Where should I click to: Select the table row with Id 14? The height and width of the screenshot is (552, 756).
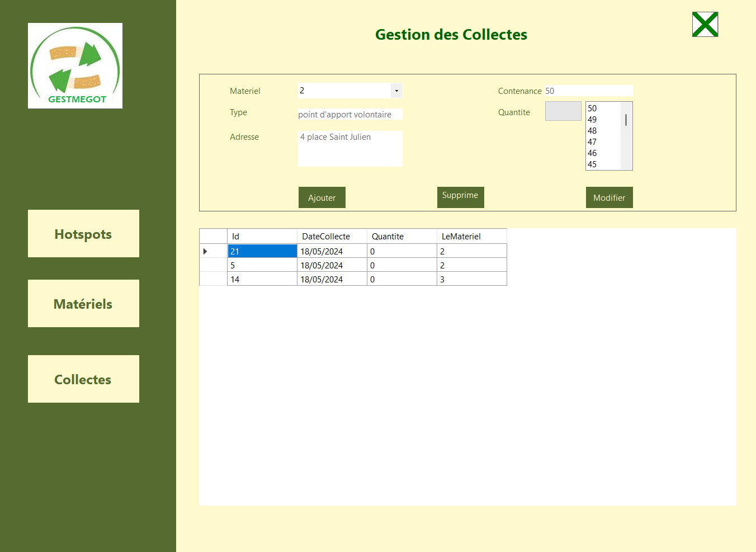pos(262,279)
